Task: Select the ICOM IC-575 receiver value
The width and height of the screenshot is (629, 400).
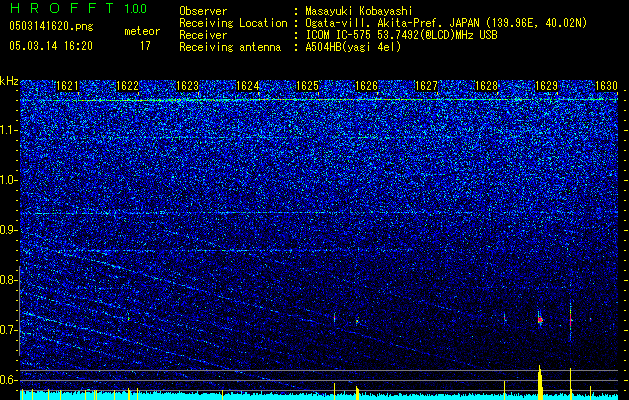Action: pos(401,35)
